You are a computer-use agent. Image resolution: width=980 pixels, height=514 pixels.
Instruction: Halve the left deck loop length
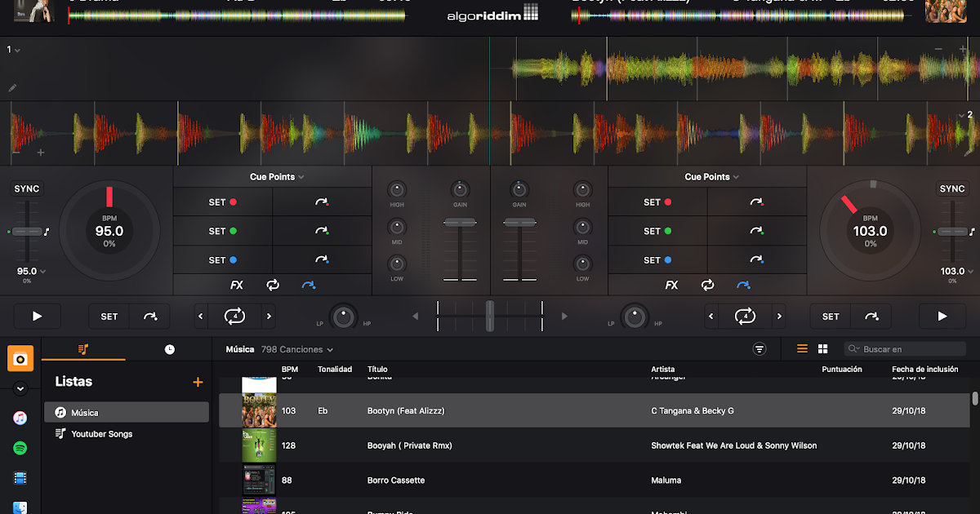pyautogui.click(x=201, y=317)
